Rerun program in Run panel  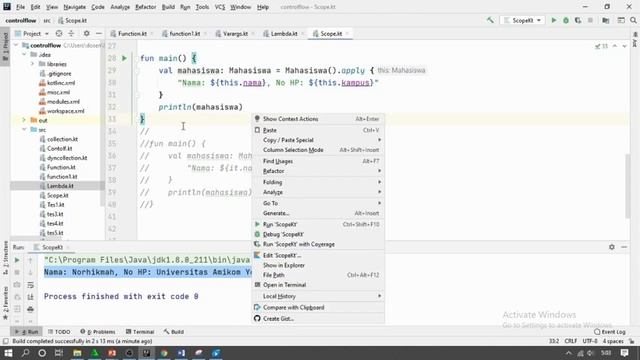[17, 260]
